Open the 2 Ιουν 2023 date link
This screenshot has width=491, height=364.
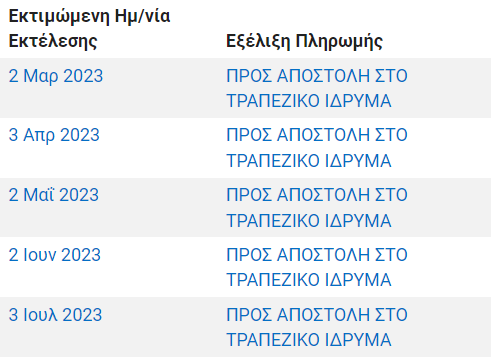[x=55, y=255]
